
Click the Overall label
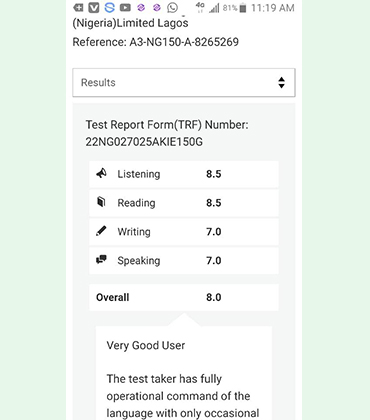pos(113,297)
